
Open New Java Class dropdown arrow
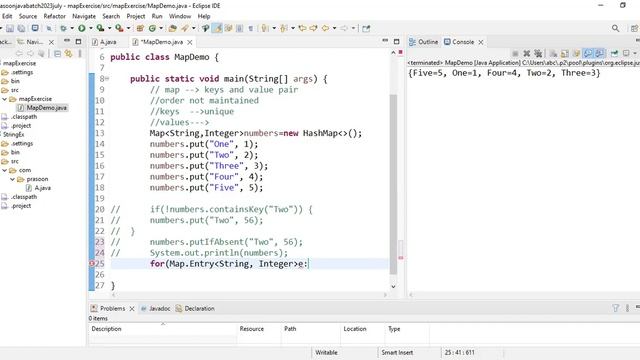161,28
